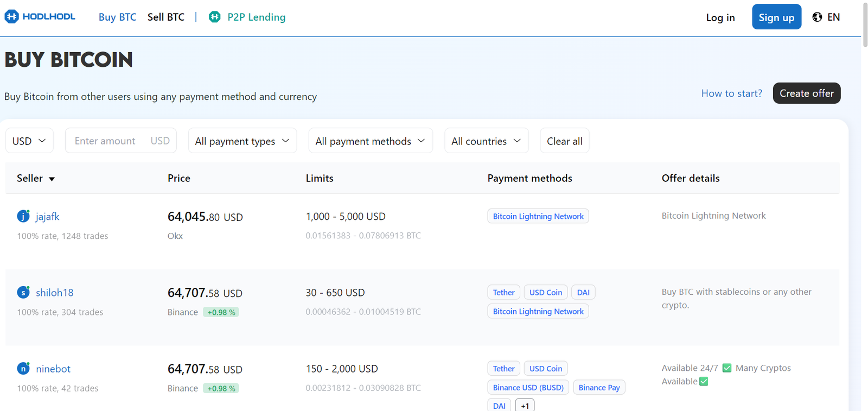Click '100% rate, 1248 trades' text
Screen dimensions: 868x411
pyautogui.click(x=62, y=236)
